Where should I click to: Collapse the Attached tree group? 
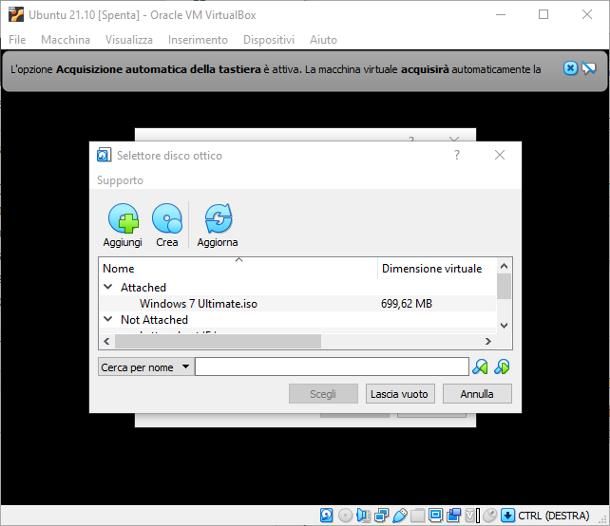108,287
